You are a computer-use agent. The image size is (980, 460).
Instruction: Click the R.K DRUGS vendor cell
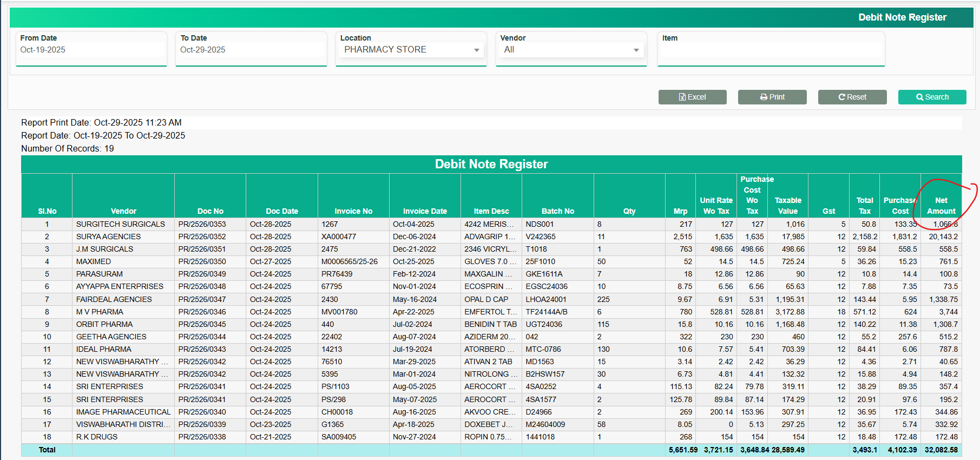click(97, 437)
